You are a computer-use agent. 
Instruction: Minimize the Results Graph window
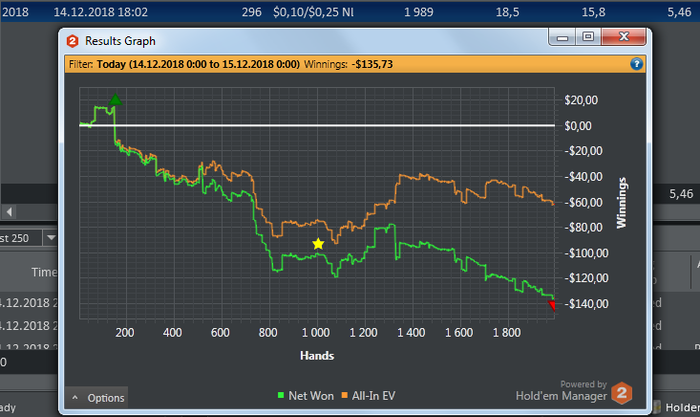(x=562, y=37)
